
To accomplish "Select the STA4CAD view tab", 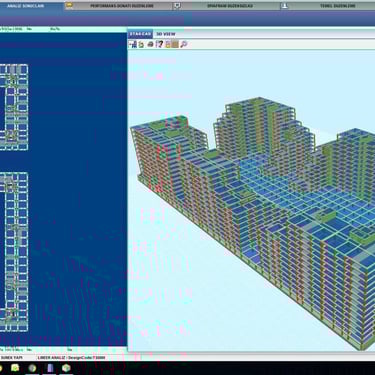I will (x=140, y=34).
